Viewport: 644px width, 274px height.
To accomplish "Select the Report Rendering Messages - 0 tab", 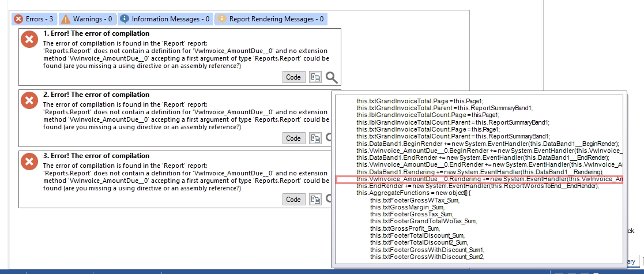I will pyautogui.click(x=271, y=19).
